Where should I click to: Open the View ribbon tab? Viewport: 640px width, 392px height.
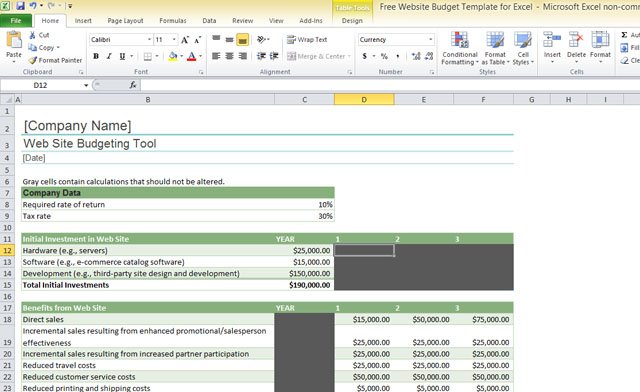pyautogui.click(x=276, y=20)
